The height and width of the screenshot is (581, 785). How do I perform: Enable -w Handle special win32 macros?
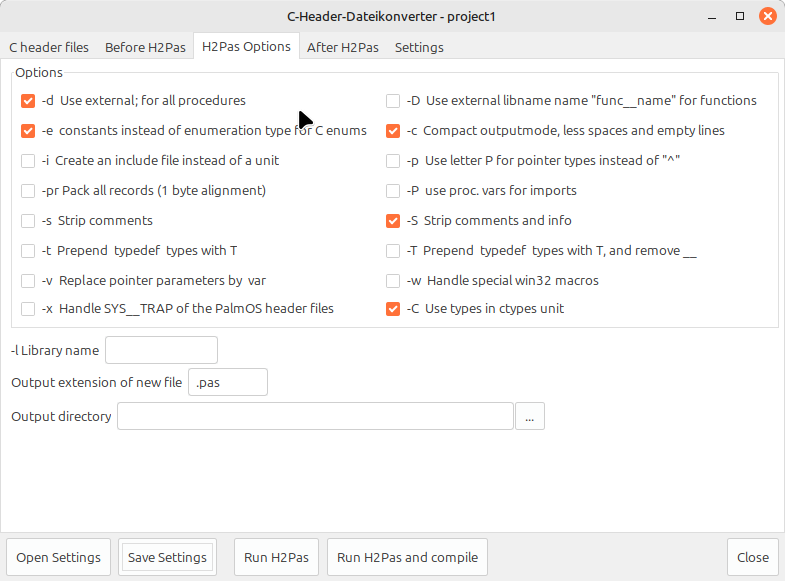pos(394,280)
